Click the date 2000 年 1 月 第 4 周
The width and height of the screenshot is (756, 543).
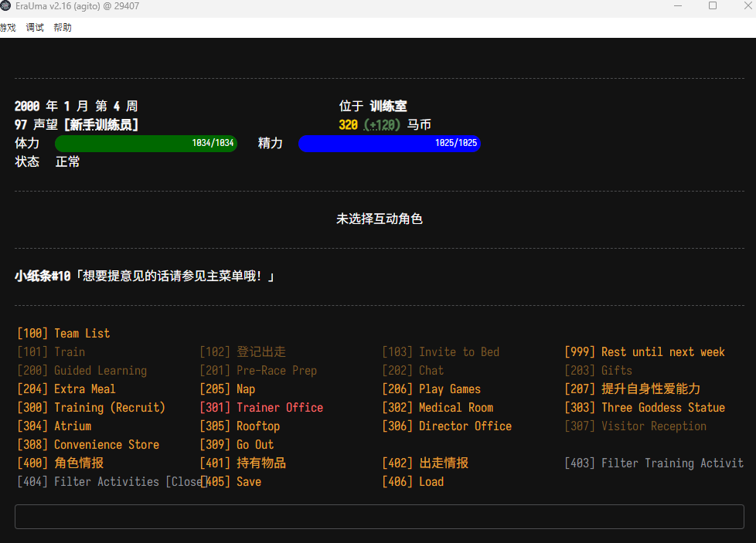point(77,106)
